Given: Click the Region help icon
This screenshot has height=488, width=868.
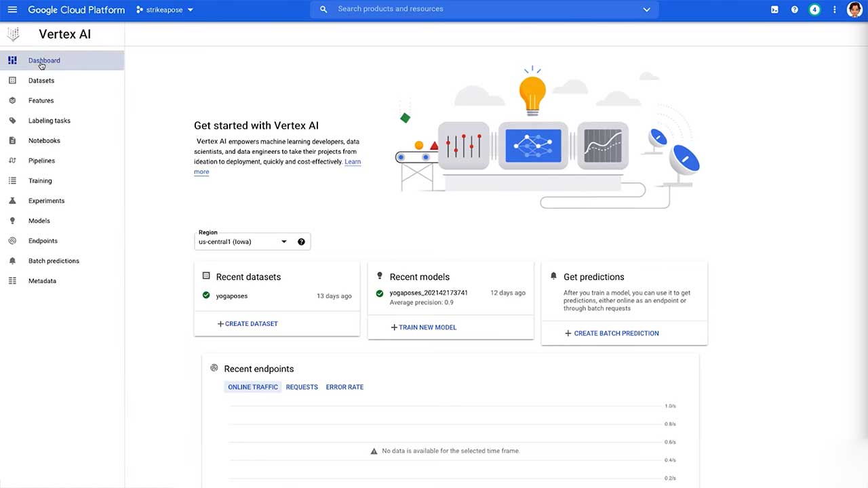Looking at the screenshot, I should tap(301, 242).
